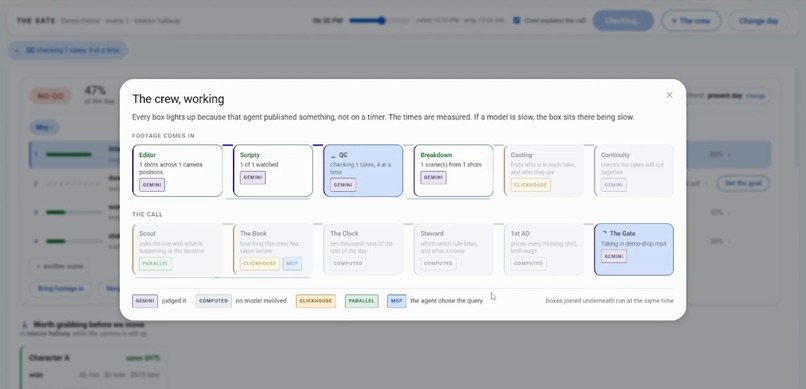Click the COMPUTED legend badge at dialog bottom

[x=213, y=301]
